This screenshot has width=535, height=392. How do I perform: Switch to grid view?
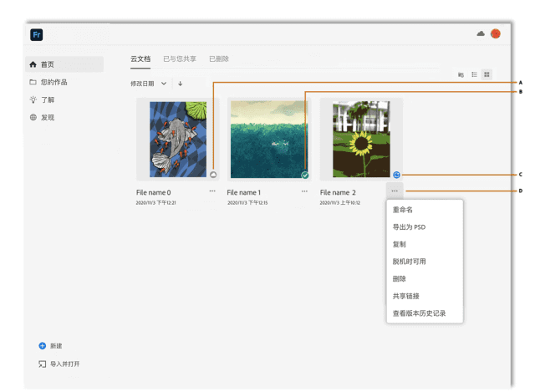(x=487, y=74)
